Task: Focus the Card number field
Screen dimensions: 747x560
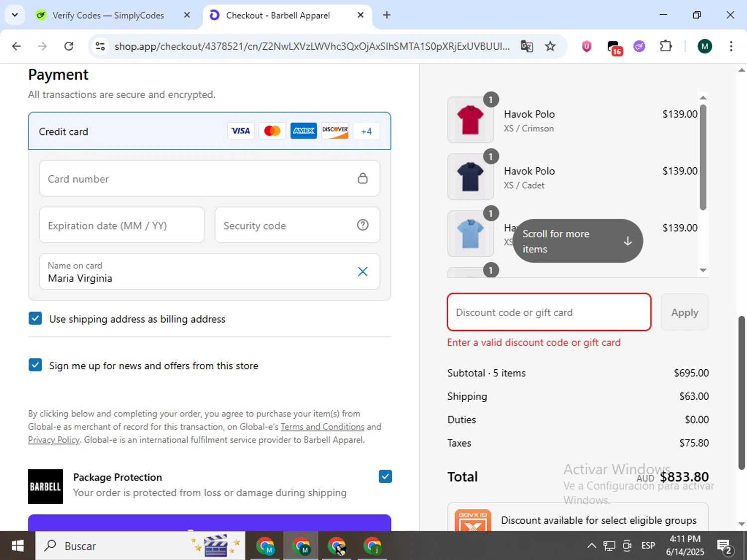Action: (x=210, y=178)
